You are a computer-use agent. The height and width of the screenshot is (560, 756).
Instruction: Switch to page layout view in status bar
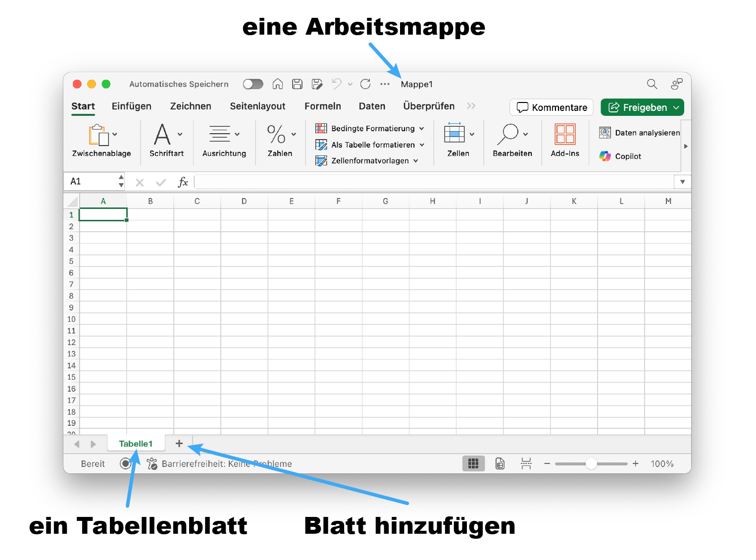click(500, 463)
